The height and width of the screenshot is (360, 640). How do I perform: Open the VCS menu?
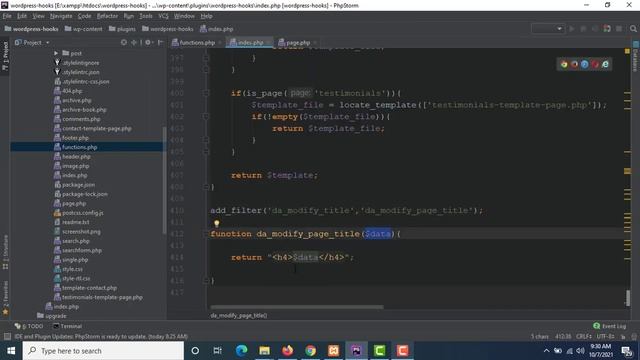pos(163,16)
